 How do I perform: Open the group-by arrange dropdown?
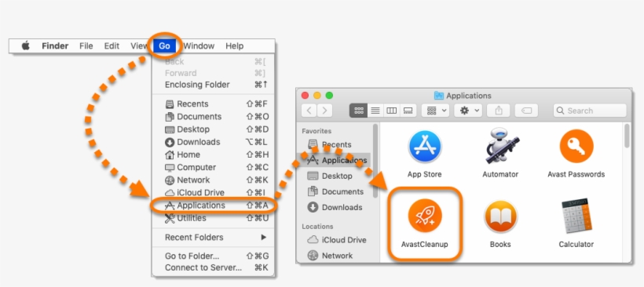click(x=435, y=111)
